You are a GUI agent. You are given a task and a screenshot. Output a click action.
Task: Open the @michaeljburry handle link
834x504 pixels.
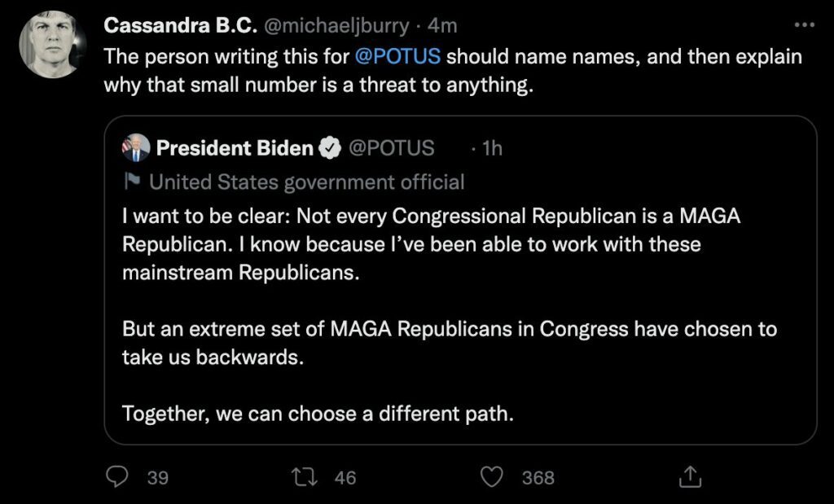click(x=333, y=25)
